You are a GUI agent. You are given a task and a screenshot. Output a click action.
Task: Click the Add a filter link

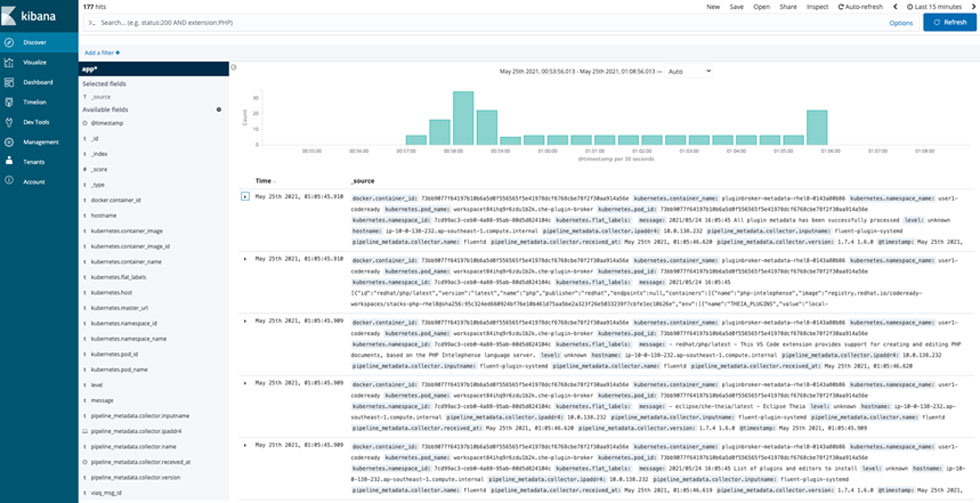tap(102, 52)
